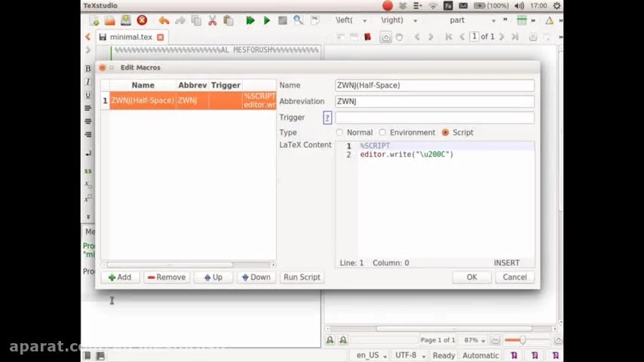This screenshot has height=362, width=644.
Task: Click the Run Script button
Action: pyautogui.click(x=302, y=278)
